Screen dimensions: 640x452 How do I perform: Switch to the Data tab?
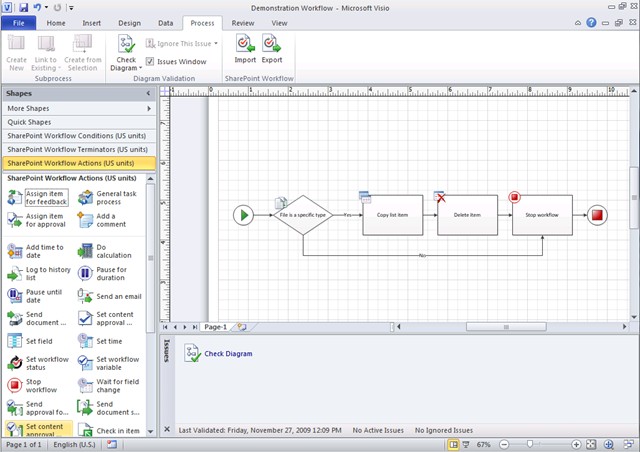click(x=165, y=23)
